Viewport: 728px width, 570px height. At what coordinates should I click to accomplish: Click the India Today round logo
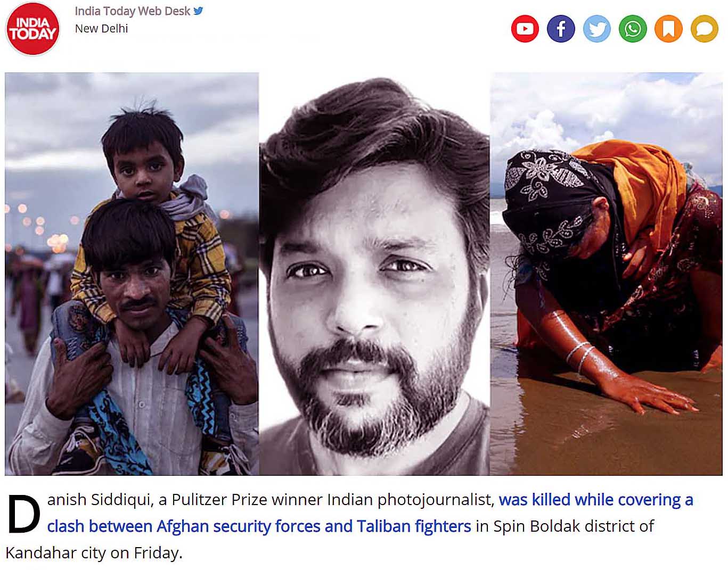click(32, 29)
